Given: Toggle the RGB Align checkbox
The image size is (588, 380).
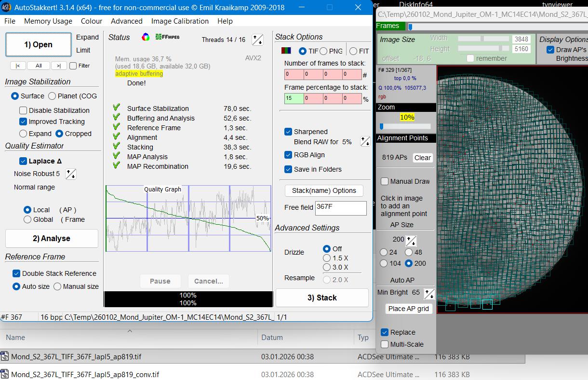Looking at the screenshot, I should coord(288,155).
